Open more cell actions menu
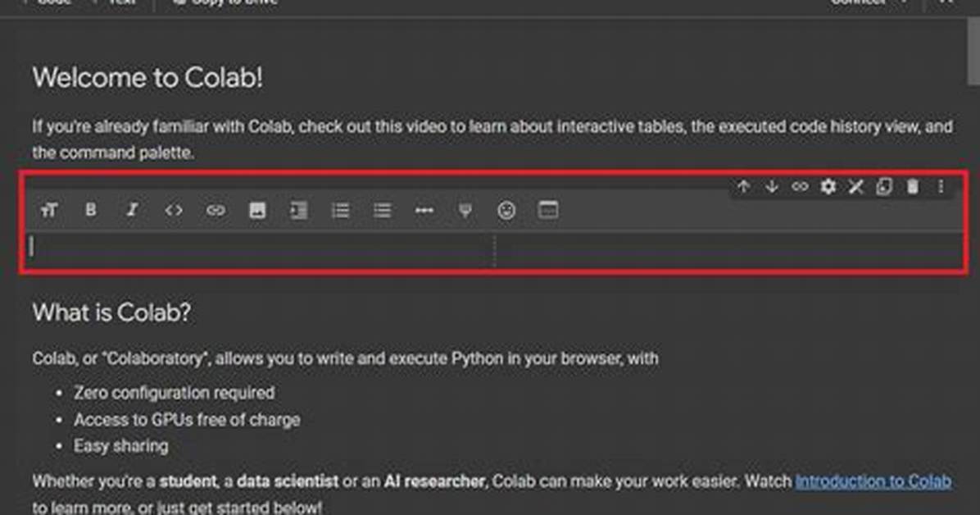Image resolution: width=980 pixels, height=515 pixels. (941, 186)
